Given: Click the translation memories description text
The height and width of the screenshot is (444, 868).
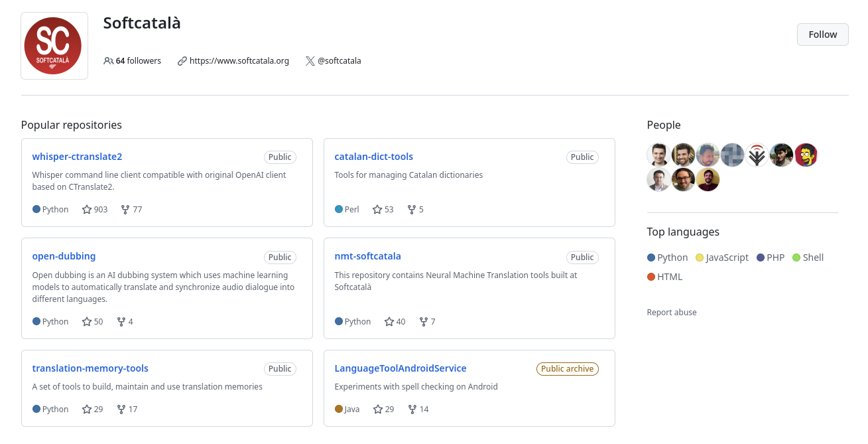Looking at the screenshot, I should point(147,387).
